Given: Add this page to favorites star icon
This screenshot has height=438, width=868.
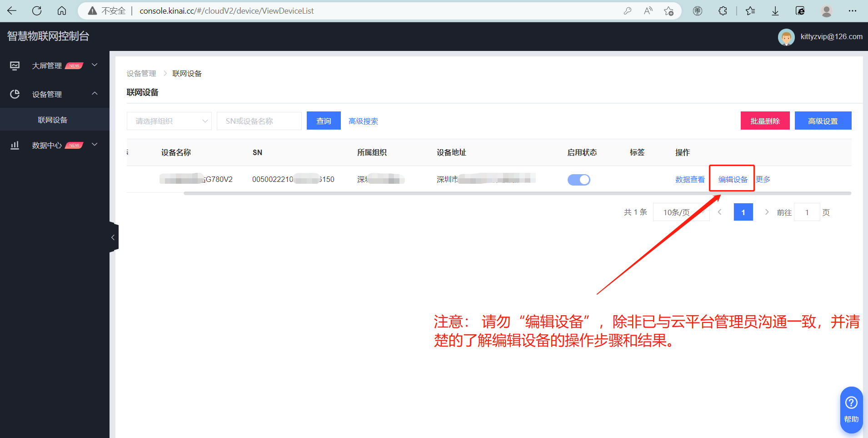Looking at the screenshot, I should (668, 11).
